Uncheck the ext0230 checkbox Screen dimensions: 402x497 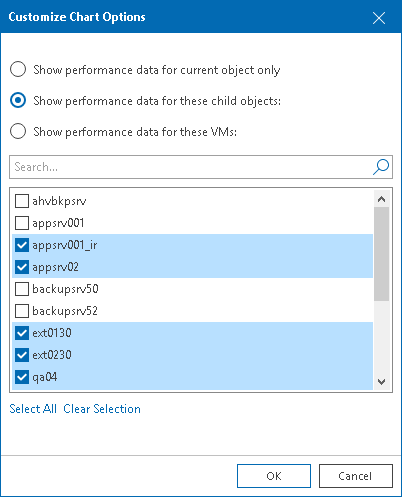(22, 355)
